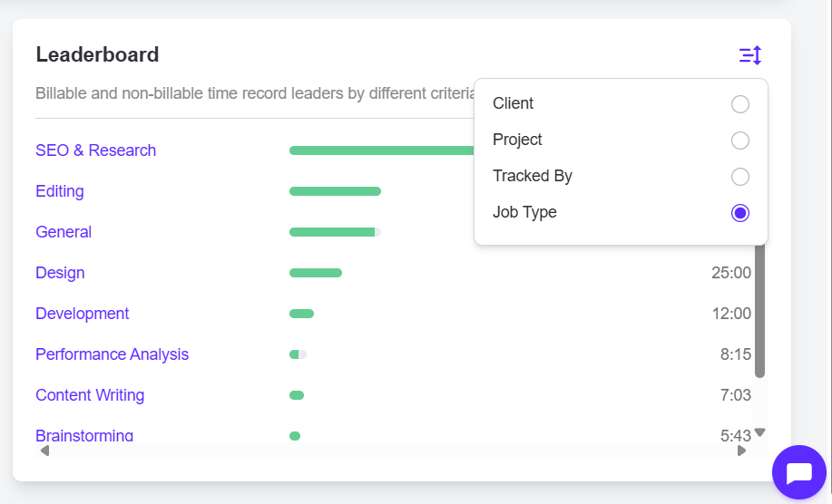Click the Content Writing progress bar
The image size is (832, 504).
pyautogui.click(x=296, y=395)
